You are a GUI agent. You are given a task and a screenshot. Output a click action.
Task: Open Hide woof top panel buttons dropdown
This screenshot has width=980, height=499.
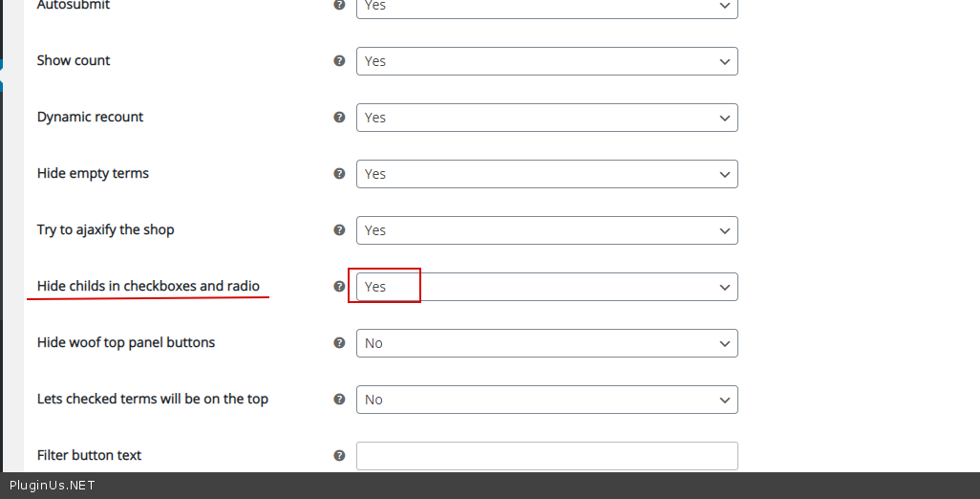(x=546, y=343)
